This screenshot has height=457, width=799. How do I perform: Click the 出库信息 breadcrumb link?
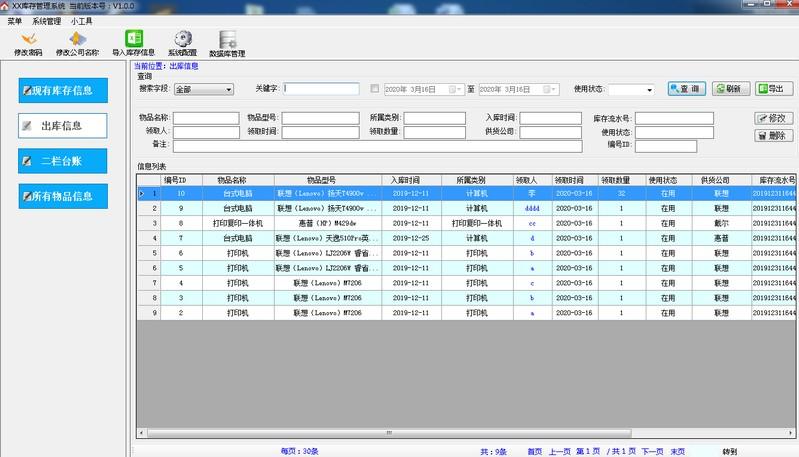(x=184, y=66)
